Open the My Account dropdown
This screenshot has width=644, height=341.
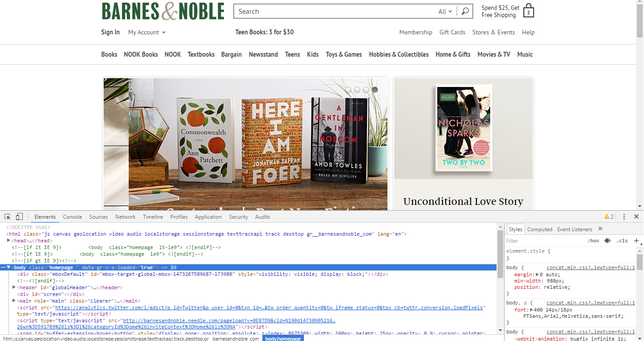coord(147,32)
